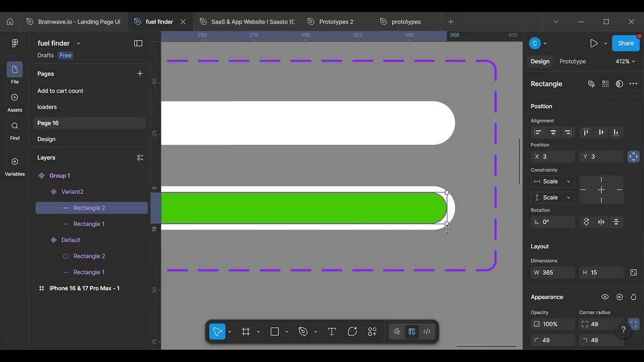The height and width of the screenshot is (362, 644).
Task: Align top alignment icon
Action: coord(586,132)
